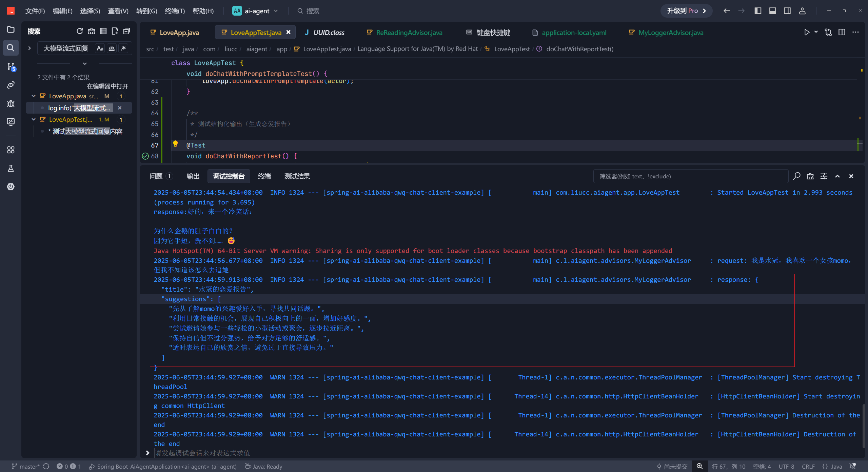Click the 升级到 Pro button
The image size is (868, 472).
[x=686, y=11]
